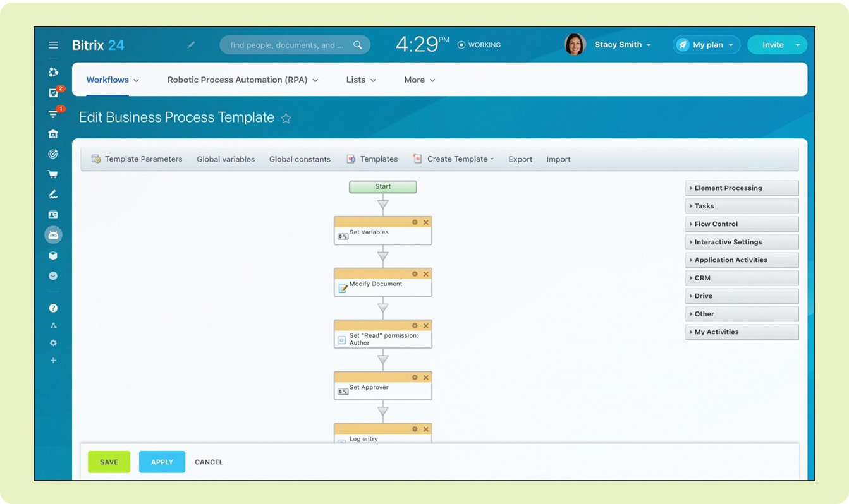Open the shopping cart icon in sidebar
Image resolution: width=849 pixels, height=504 pixels.
[x=53, y=174]
